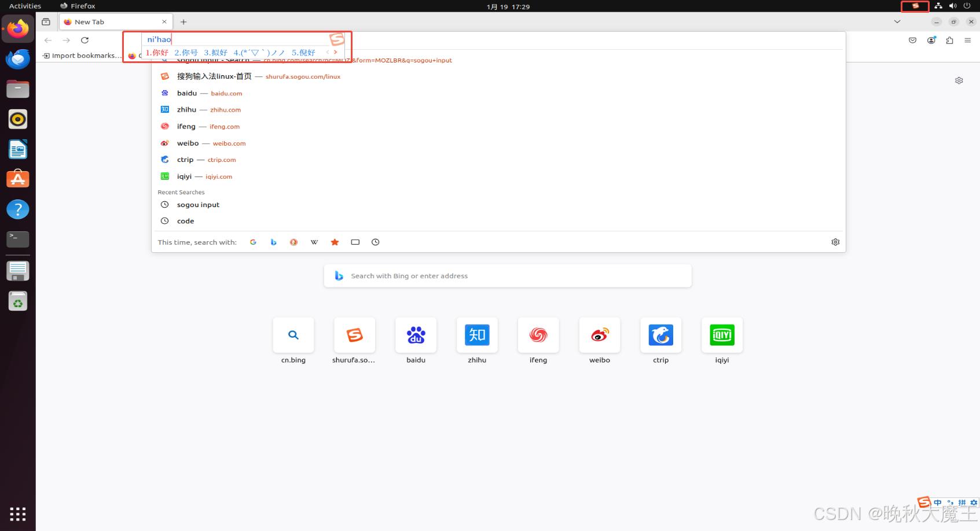The width and height of the screenshot is (980, 531).
Task: Launch LibreOffice Writer from the dock
Action: point(18,149)
